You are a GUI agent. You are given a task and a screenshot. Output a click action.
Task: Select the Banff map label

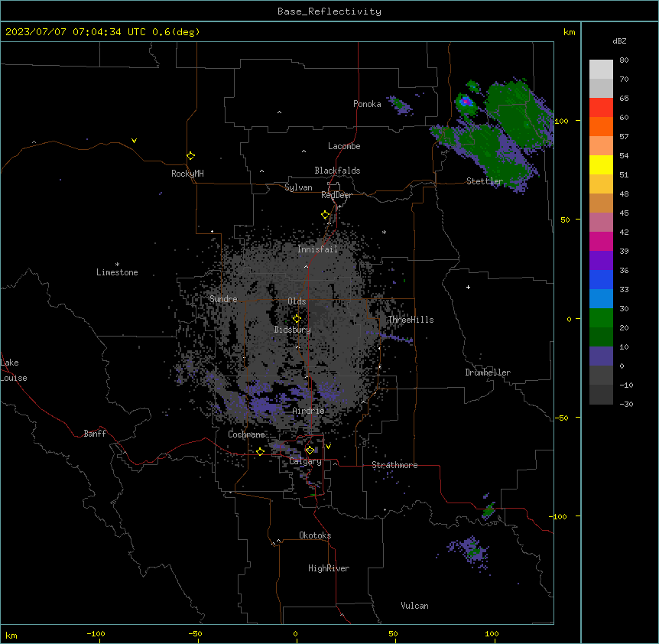(x=95, y=434)
